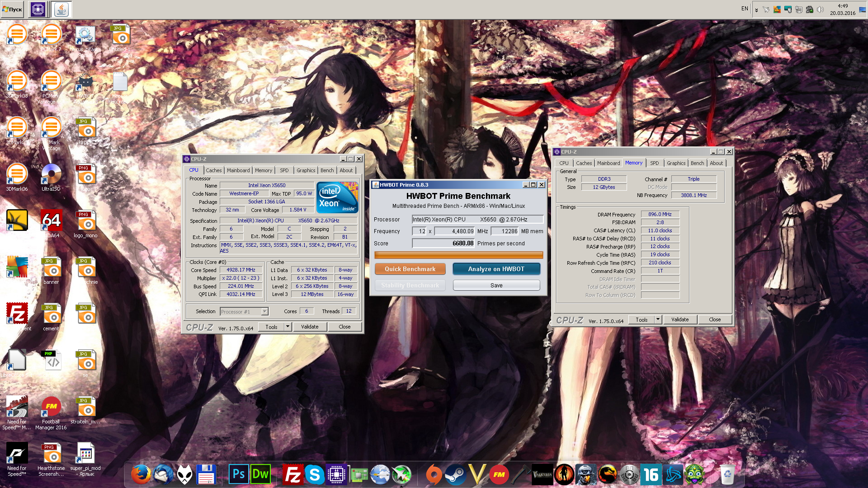868x488 pixels.
Task: Click the Java HWBOT taskbar button
Action: click(61, 9)
